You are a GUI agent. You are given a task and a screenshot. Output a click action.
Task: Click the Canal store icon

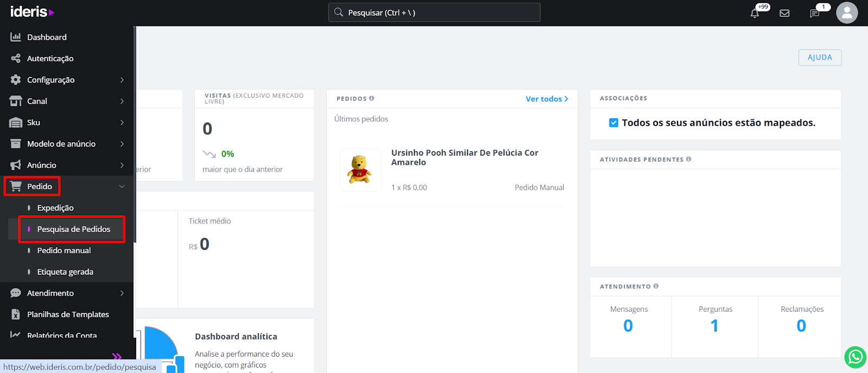(16, 101)
